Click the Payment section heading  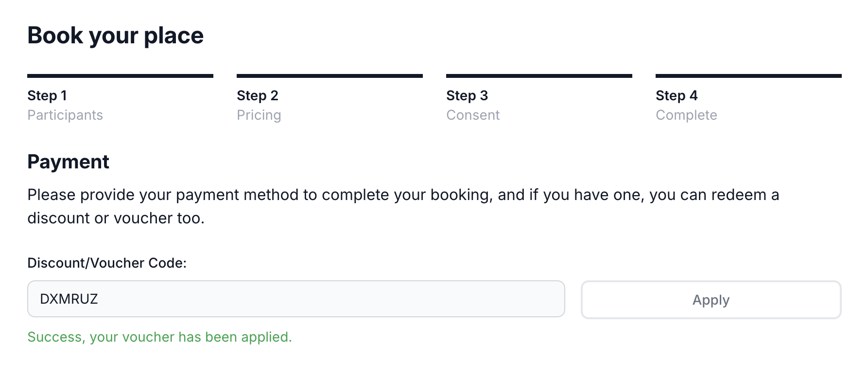(68, 162)
